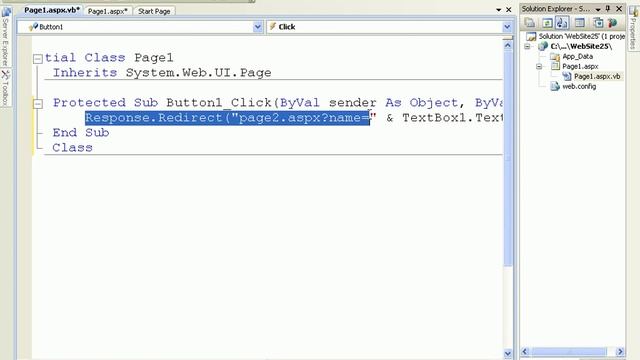The image size is (640, 360).
Task: Select the App_Data folder
Action: (577, 56)
